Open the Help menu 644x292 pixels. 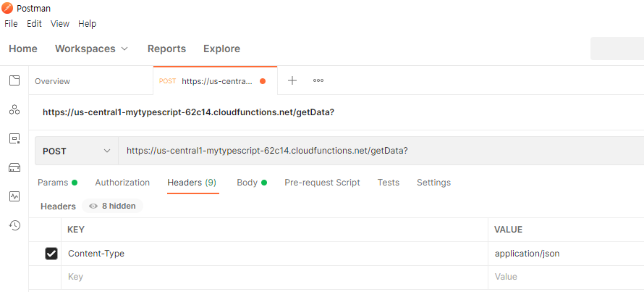point(87,24)
